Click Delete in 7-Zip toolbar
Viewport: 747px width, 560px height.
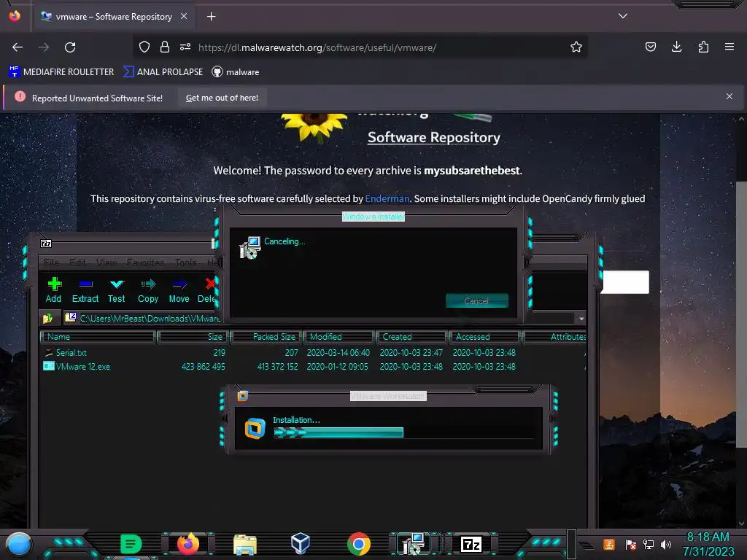pyautogui.click(x=206, y=290)
